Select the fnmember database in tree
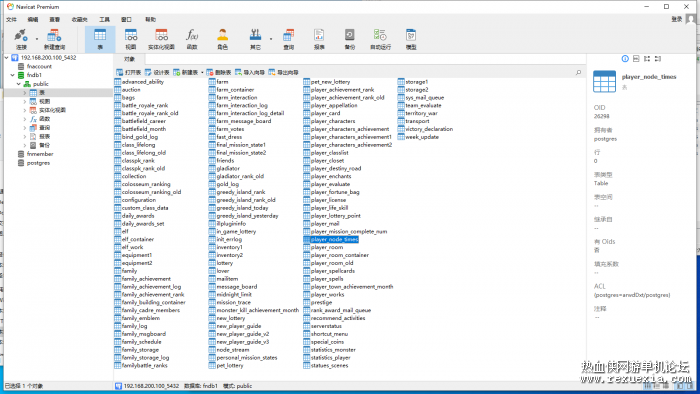700x394 pixels. tap(40, 154)
